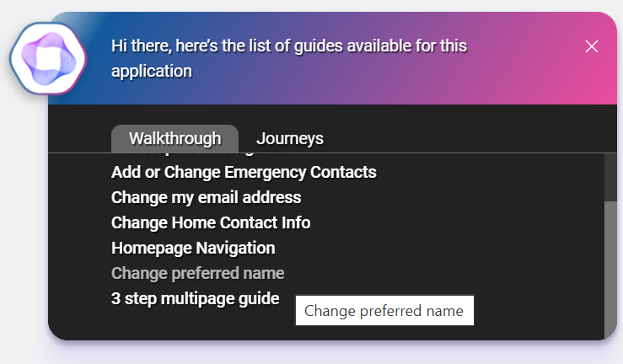The height and width of the screenshot is (364, 623).
Task: Close the guides list panel
Action: tap(592, 46)
